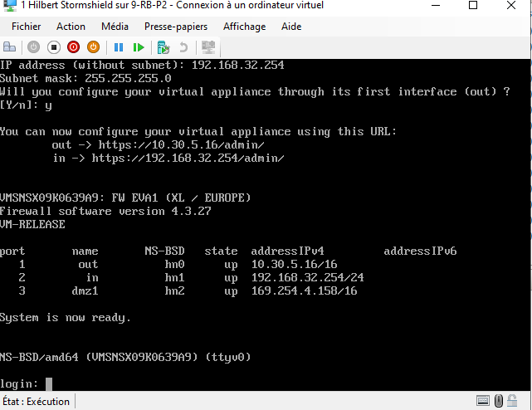The width and height of the screenshot is (532, 410).
Task: Open the Aide menu
Action: [291, 27]
